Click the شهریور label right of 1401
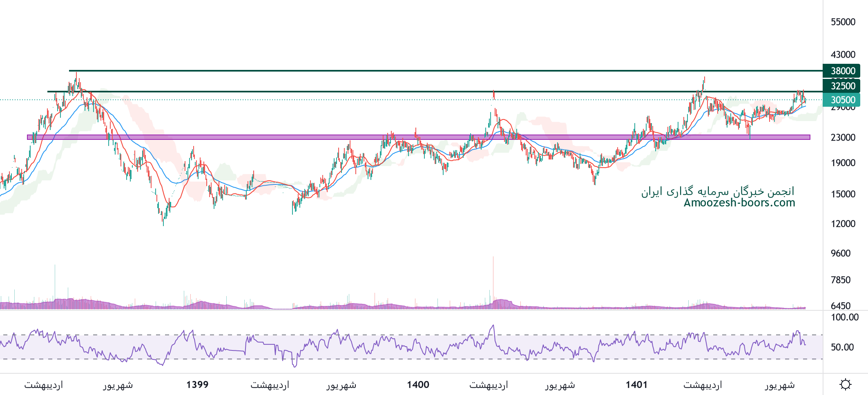Viewport: 868px width, 395px height. (779, 385)
